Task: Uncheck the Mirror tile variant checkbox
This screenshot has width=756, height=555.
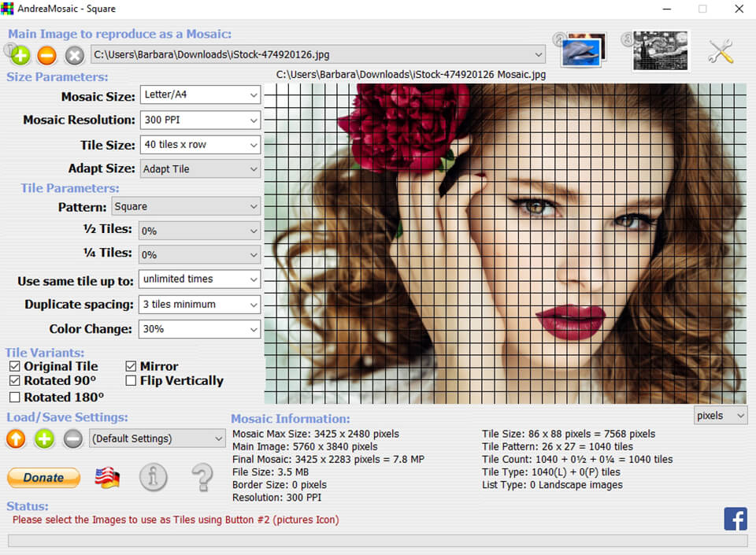Action: [132, 367]
